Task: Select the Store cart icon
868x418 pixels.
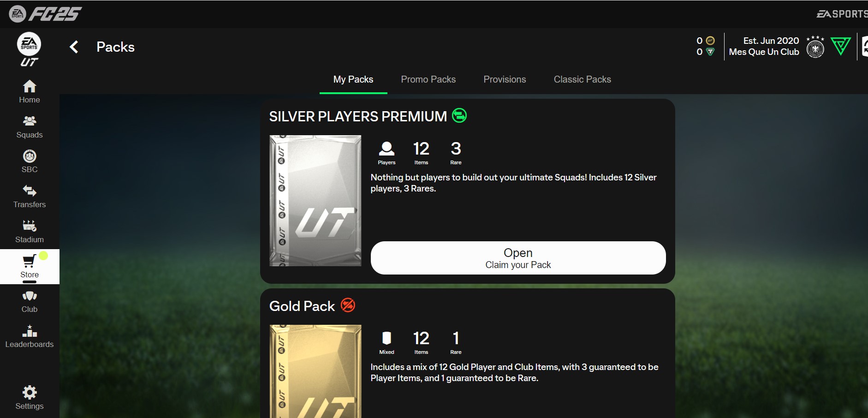Action: pos(29,261)
